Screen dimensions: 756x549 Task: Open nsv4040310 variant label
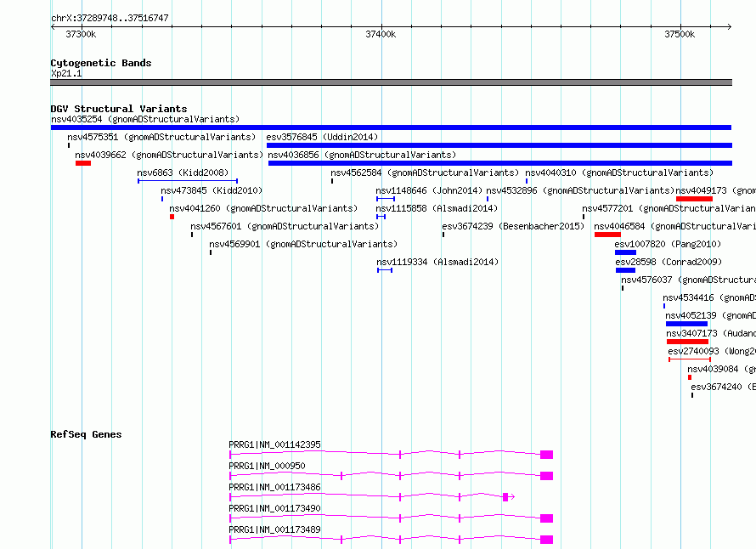(619, 173)
